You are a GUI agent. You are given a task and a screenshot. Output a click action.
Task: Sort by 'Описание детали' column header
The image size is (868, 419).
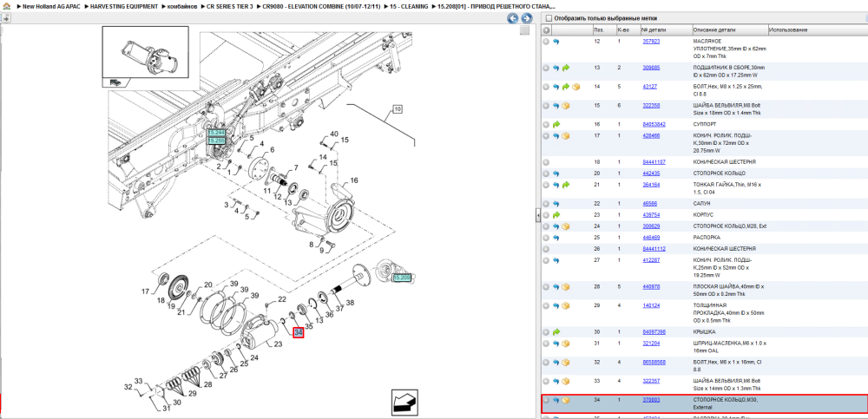pos(730,29)
